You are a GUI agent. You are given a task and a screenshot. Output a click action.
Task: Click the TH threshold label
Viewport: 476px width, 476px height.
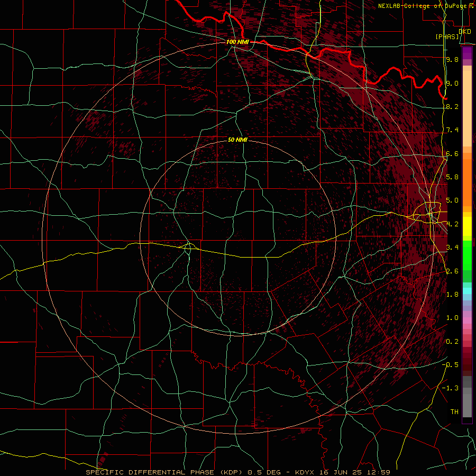454,412
